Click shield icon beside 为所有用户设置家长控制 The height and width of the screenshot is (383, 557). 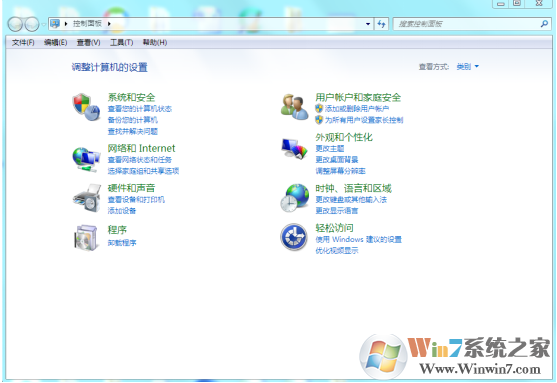(x=319, y=120)
